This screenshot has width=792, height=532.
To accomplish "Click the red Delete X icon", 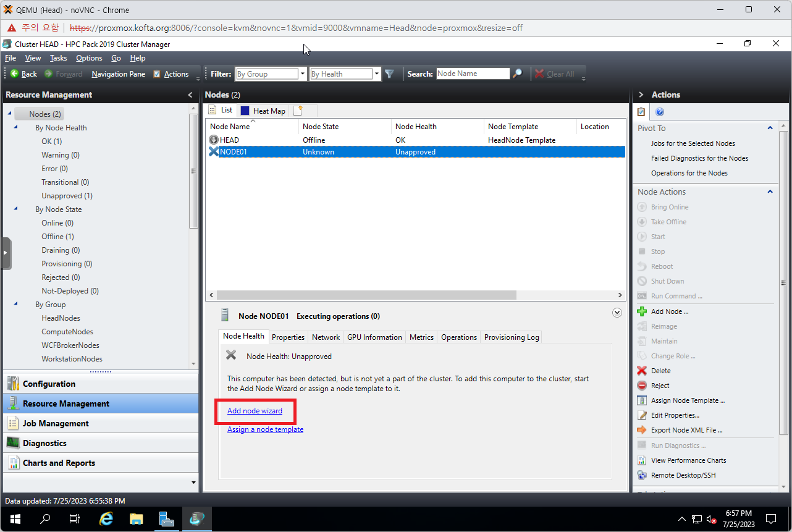I will (x=642, y=371).
